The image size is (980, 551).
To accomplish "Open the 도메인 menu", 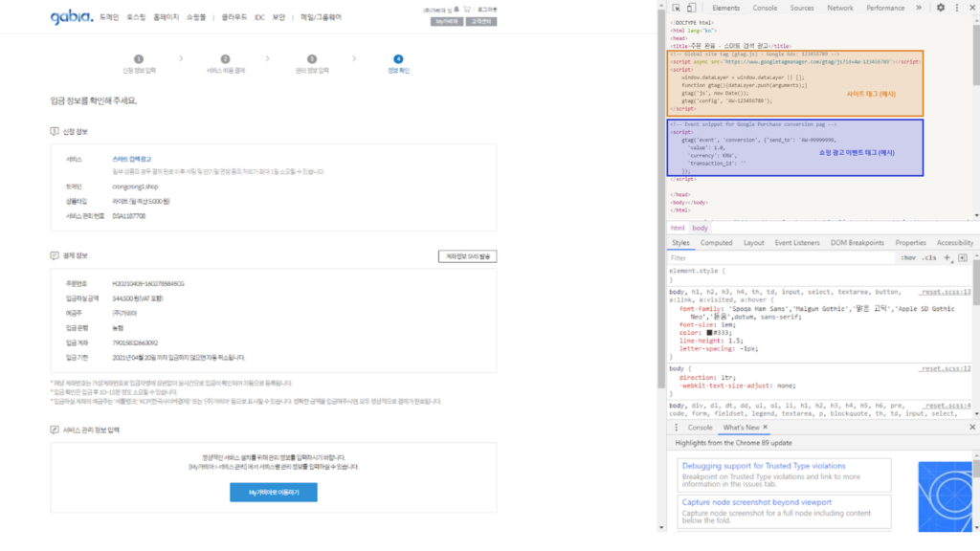I will (109, 17).
